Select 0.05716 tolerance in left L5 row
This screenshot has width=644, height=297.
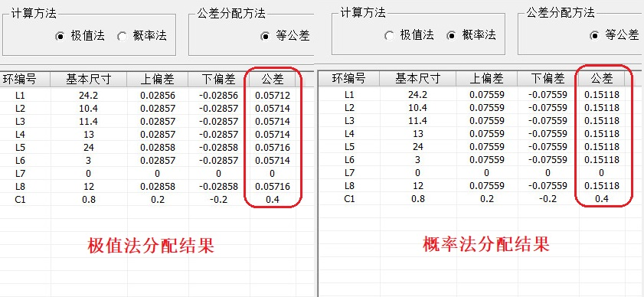273,148
